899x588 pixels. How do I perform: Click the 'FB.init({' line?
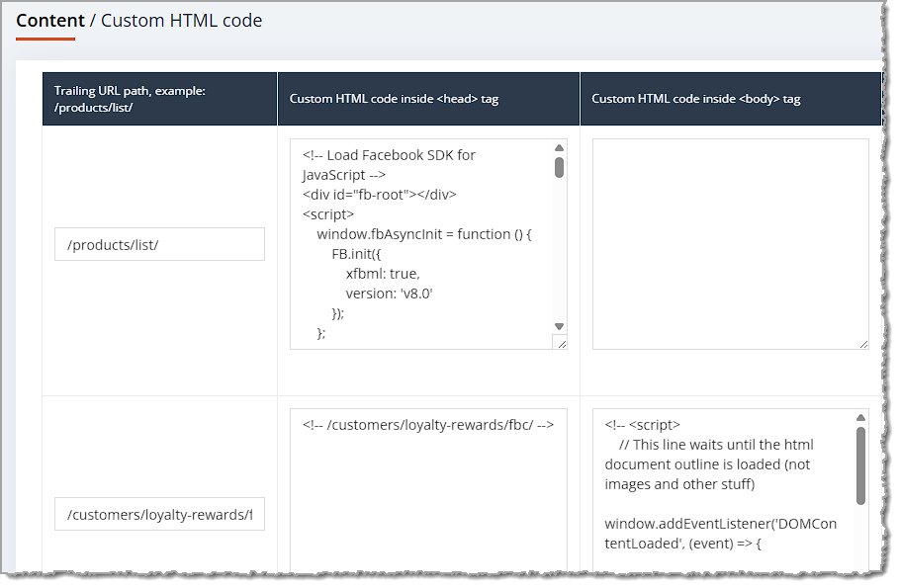click(x=356, y=254)
